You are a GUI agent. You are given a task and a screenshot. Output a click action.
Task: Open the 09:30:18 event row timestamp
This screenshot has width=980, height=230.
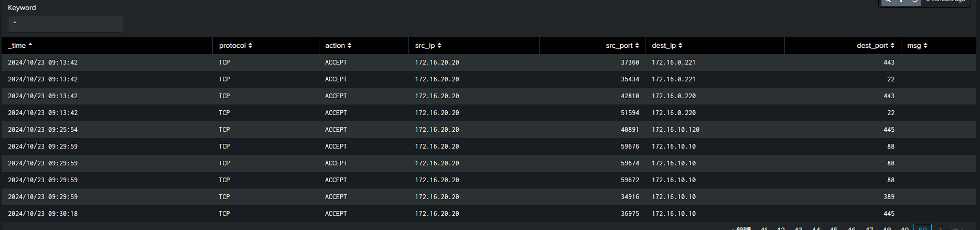tap(42, 214)
